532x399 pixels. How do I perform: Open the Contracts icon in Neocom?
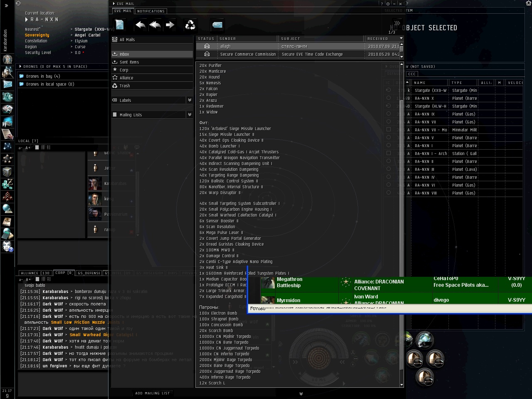(7, 134)
